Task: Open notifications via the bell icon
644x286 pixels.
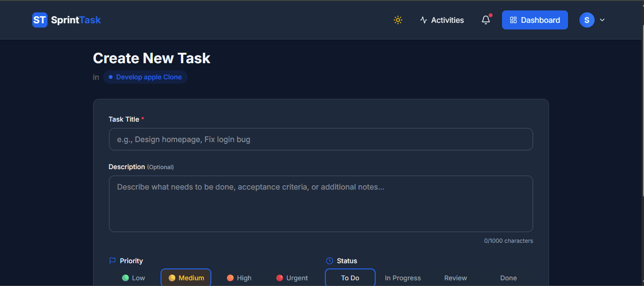Action: click(486, 20)
